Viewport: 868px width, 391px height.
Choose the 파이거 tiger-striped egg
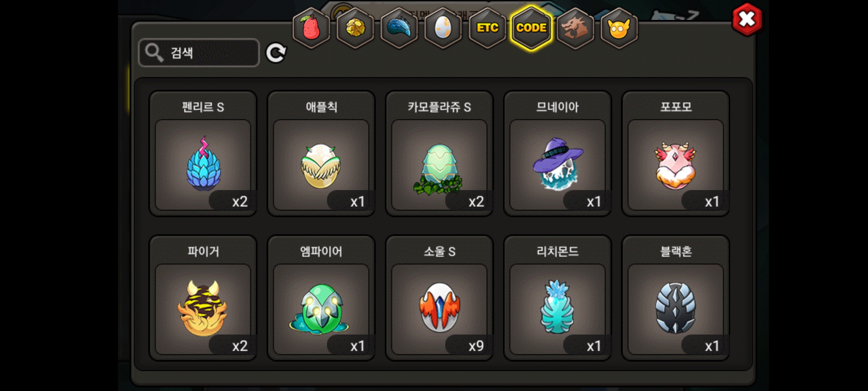203,298
